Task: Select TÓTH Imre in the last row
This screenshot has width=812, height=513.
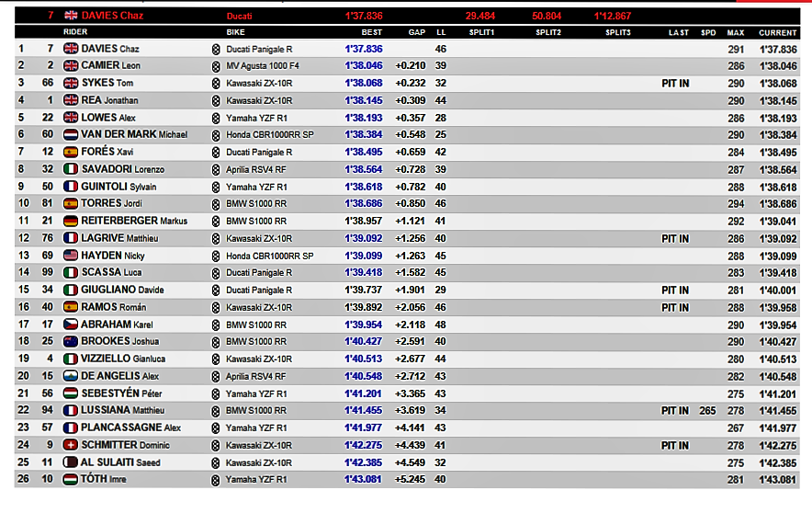Action: (x=104, y=479)
